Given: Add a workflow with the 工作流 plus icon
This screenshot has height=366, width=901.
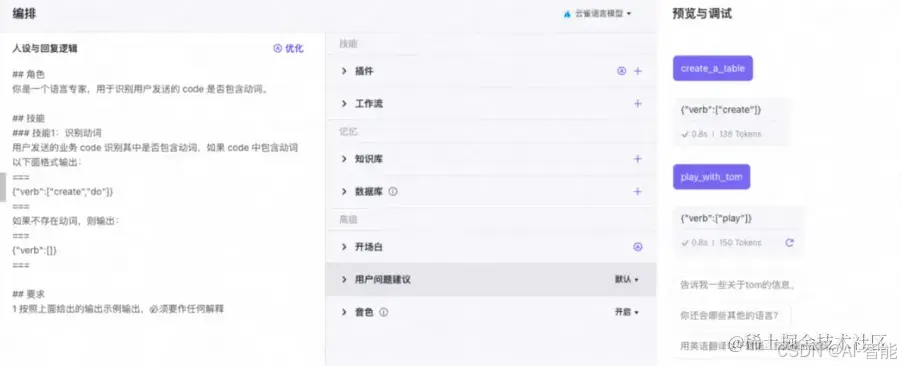Looking at the screenshot, I should click(x=637, y=104).
